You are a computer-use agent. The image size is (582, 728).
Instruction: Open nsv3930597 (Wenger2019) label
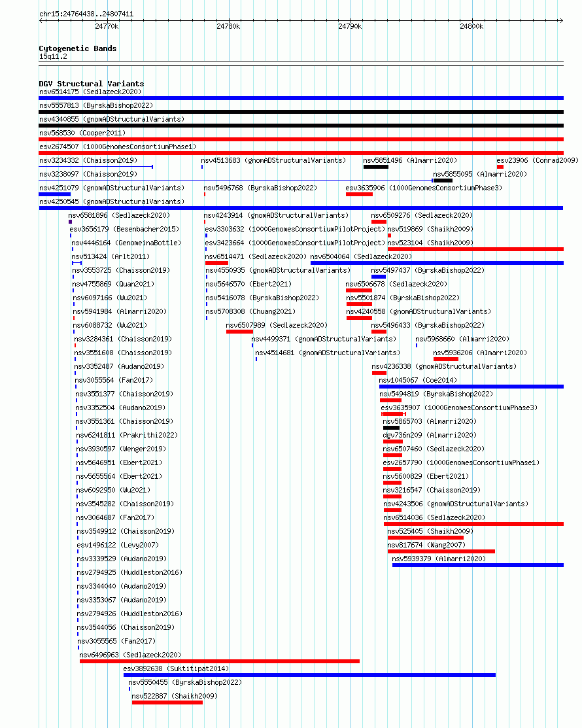(121, 449)
